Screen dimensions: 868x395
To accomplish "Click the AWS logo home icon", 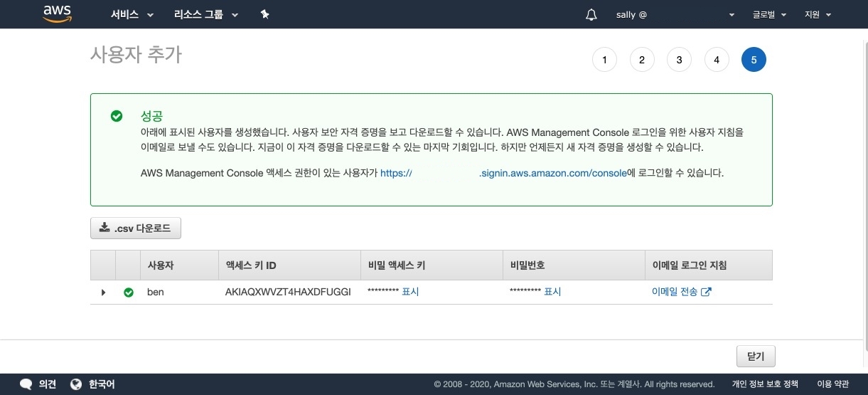I will pyautogui.click(x=58, y=14).
